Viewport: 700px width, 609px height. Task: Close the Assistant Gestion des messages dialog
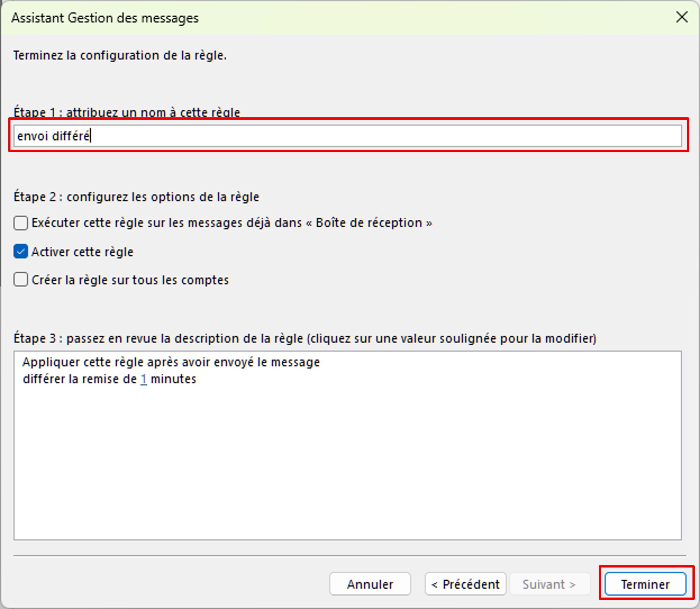682,17
